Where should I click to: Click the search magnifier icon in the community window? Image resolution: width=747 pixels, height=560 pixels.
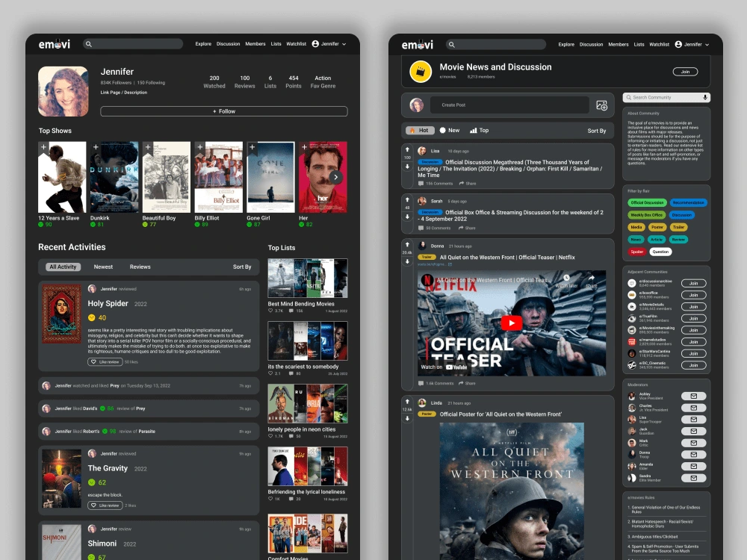click(452, 44)
